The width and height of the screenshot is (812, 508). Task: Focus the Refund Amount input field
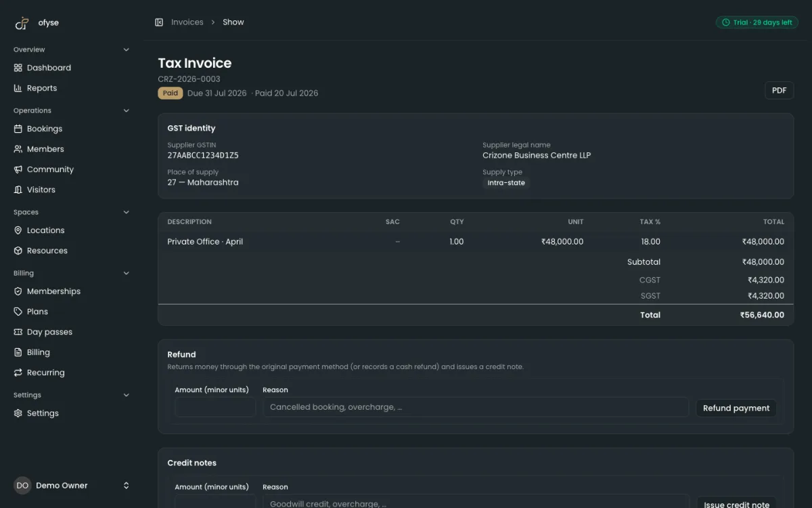click(x=215, y=407)
